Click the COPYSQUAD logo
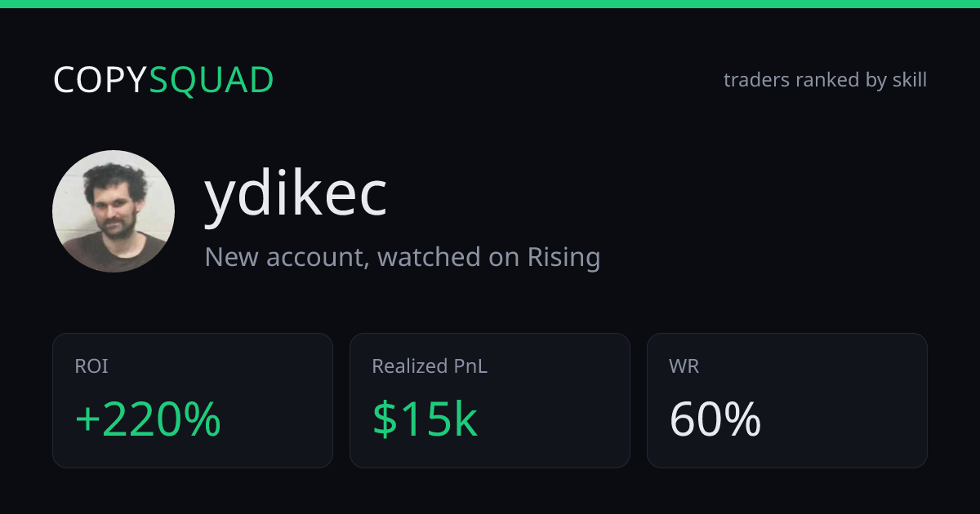This screenshot has height=514, width=980. 163,80
